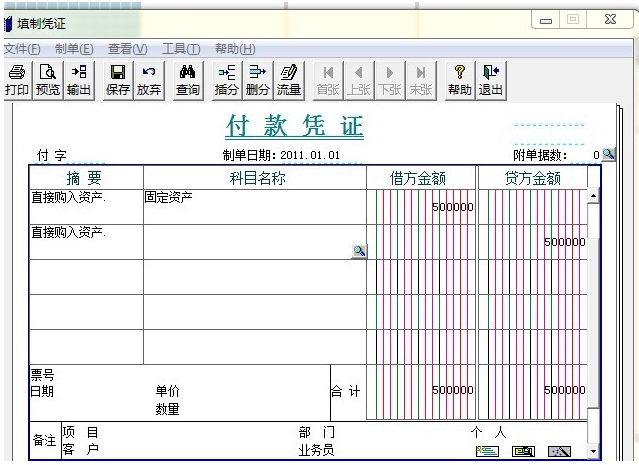This screenshot has width=639, height=465.
Task: Open the 查看(V) menu
Action: tap(127, 49)
